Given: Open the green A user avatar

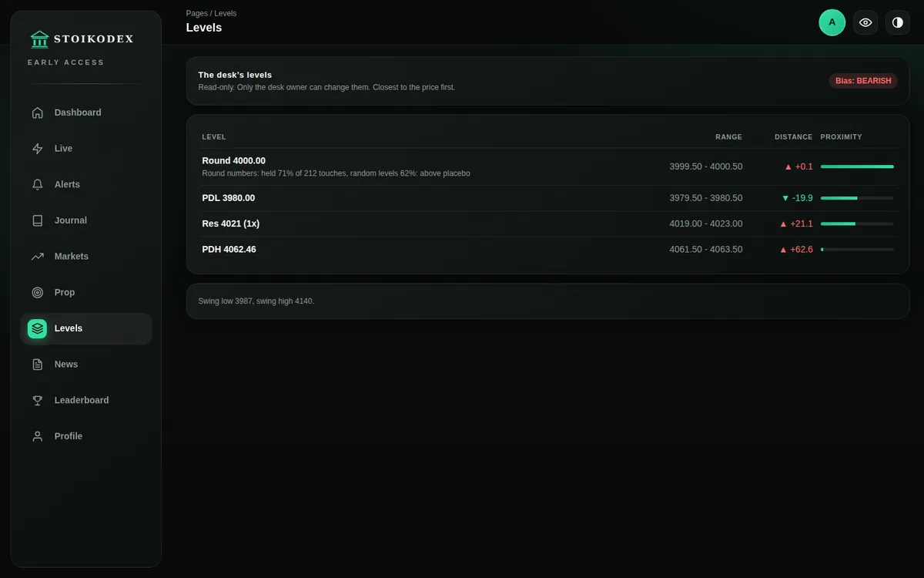Looking at the screenshot, I should (x=832, y=22).
